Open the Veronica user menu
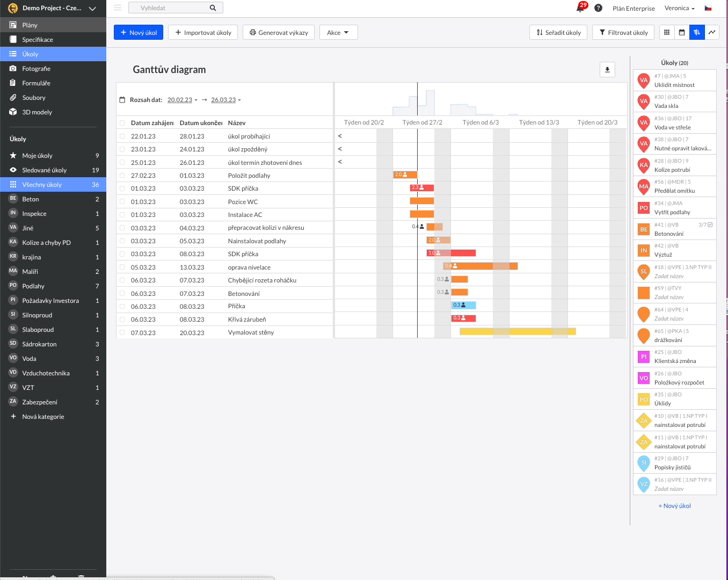This screenshot has width=728, height=580. click(x=679, y=8)
